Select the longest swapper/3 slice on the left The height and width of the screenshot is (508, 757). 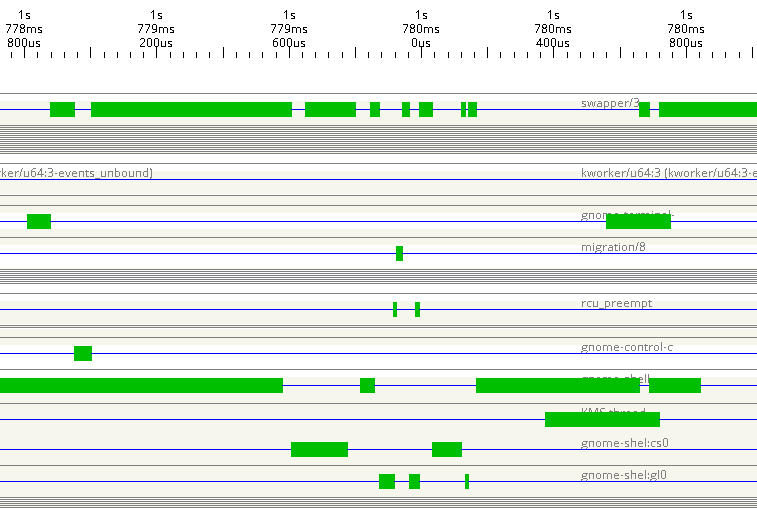(191, 109)
